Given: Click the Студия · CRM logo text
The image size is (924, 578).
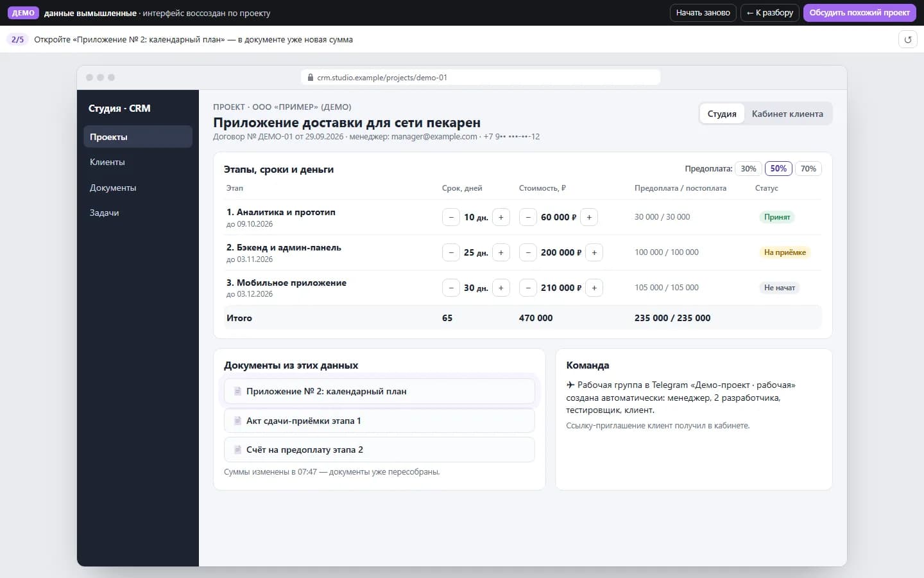Looking at the screenshot, I should [x=119, y=109].
